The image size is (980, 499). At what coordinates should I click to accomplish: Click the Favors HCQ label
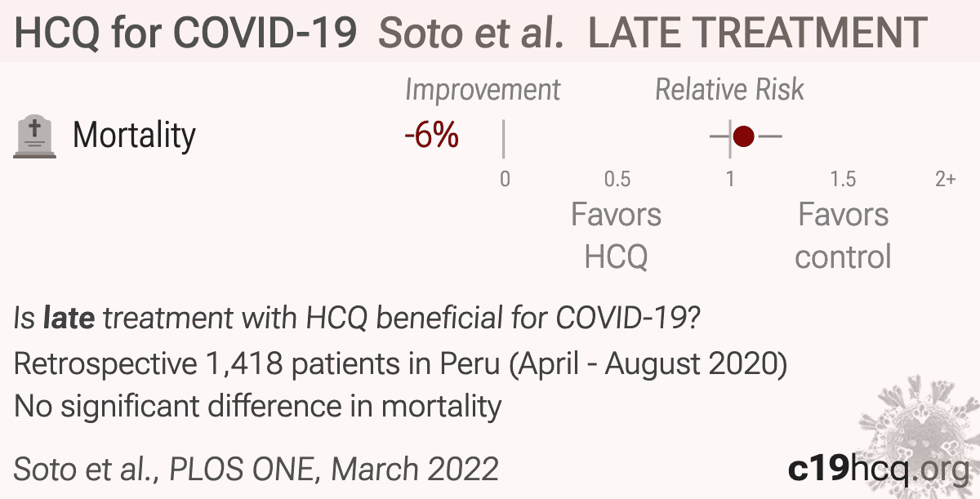(617, 236)
